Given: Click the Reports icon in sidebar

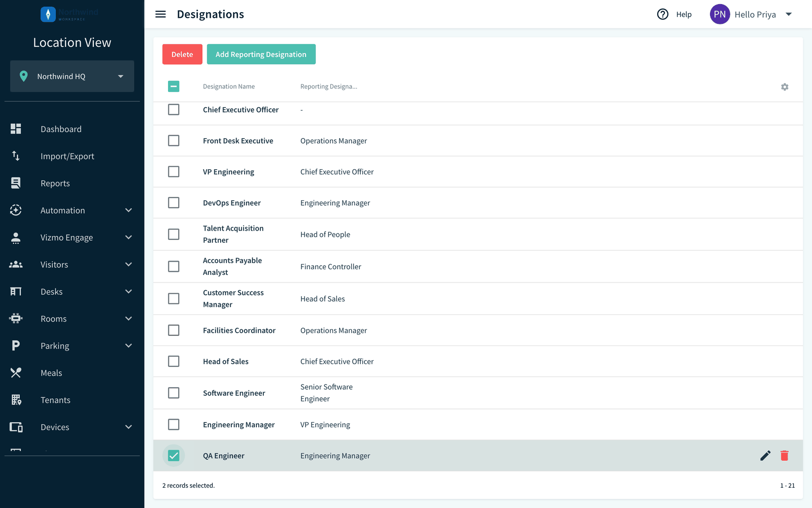Looking at the screenshot, I should point(16,183).
